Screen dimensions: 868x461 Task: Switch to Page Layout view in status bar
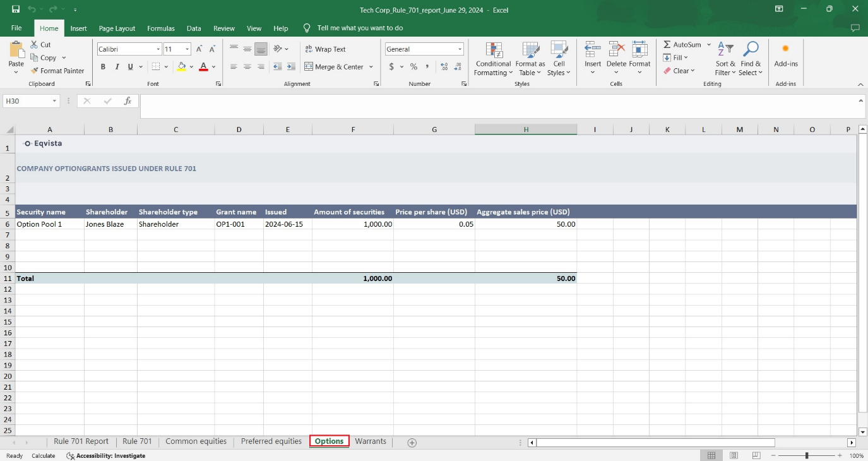click(x=734, y=455)
